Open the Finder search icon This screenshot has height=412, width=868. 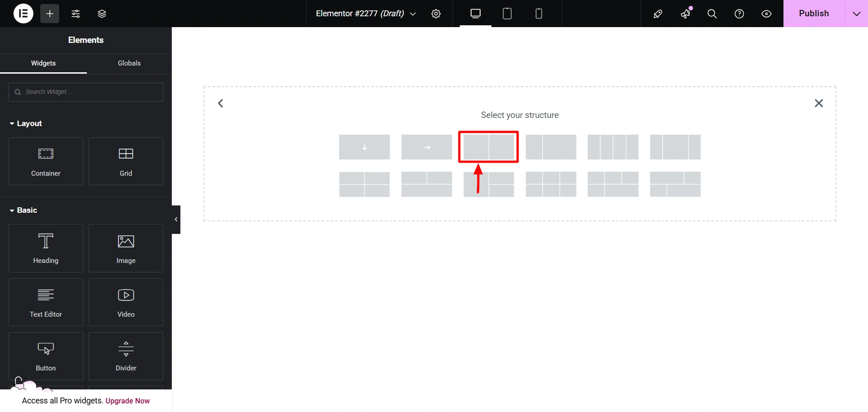[712, 14]
